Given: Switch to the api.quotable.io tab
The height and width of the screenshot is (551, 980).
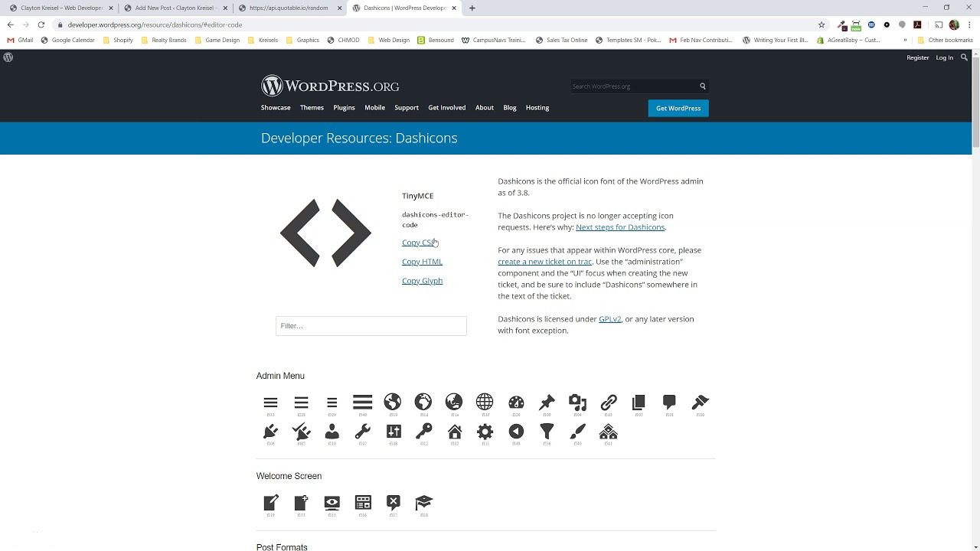Looking at the screenshot, I should coord(289,8).
